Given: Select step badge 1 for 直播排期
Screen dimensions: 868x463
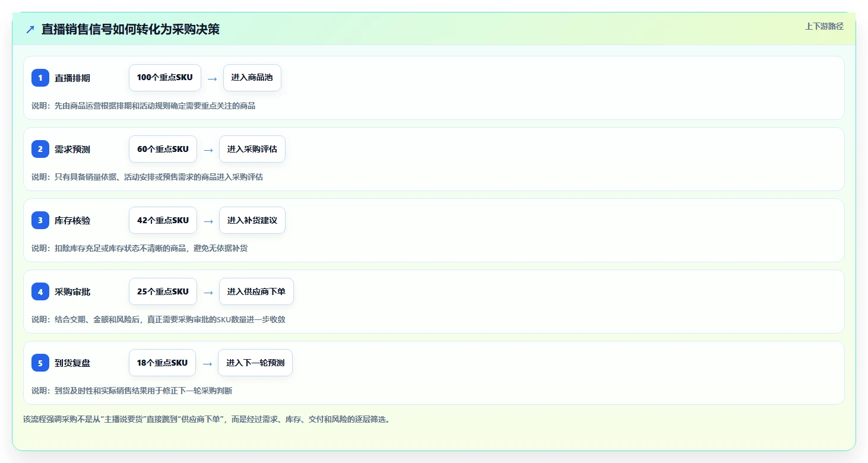Looking at the screenshot, I should pos(40,78).
